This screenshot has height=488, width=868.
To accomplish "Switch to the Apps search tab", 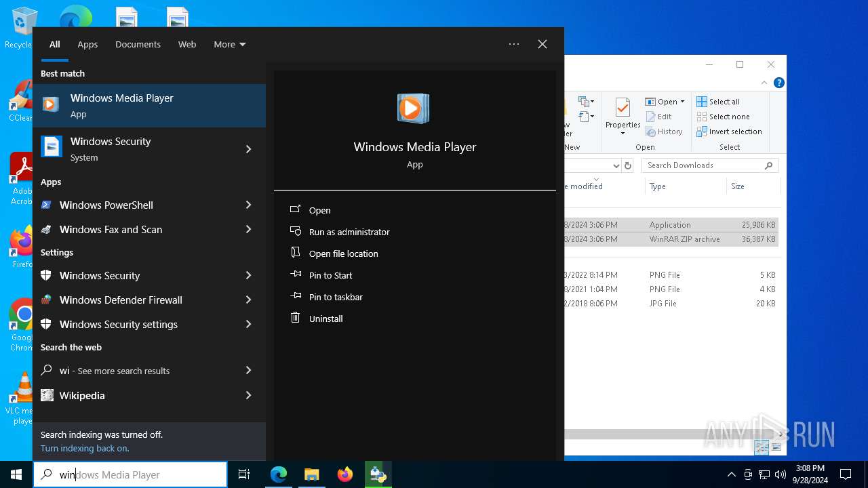I will click(x=87, y=44).
